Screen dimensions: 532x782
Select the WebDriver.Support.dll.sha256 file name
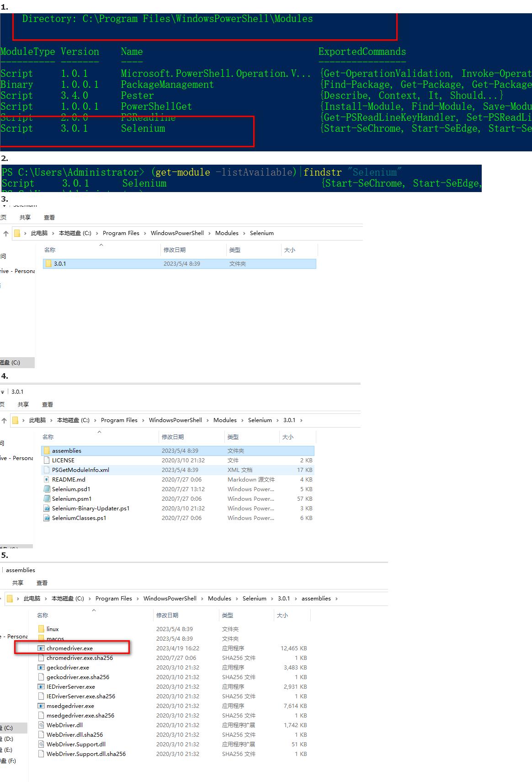(86, 754)
